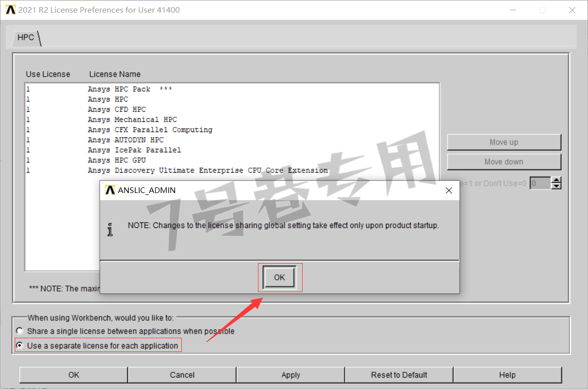588x389 pixels.
Task: Select Ansys Discovery Ultimate Enterprise CPU Core Extension
Action: tap(232, 170)
